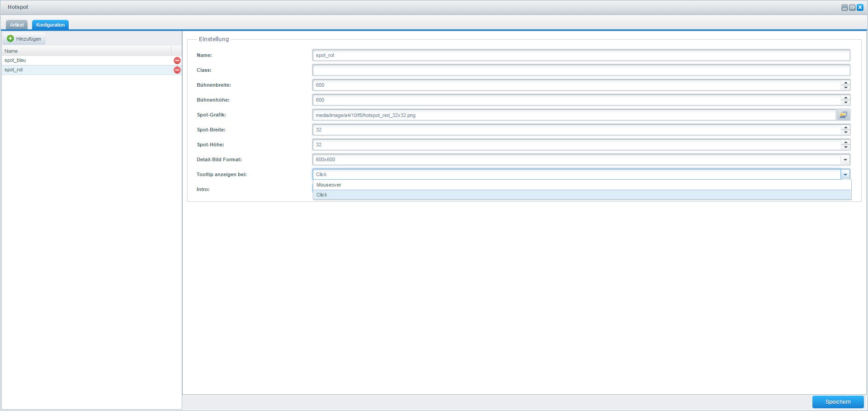Close the Hotspot window

click(860, 8)
